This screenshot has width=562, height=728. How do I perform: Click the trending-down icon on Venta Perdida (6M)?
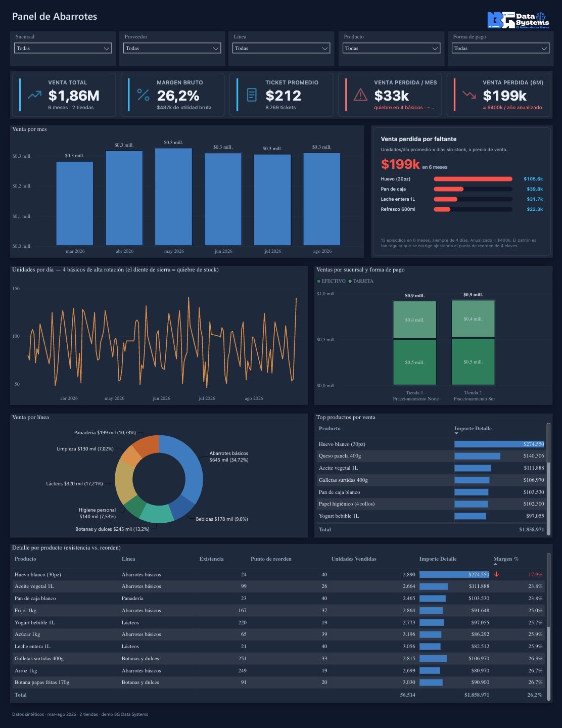pyautogui.click(x=469, y=95)
